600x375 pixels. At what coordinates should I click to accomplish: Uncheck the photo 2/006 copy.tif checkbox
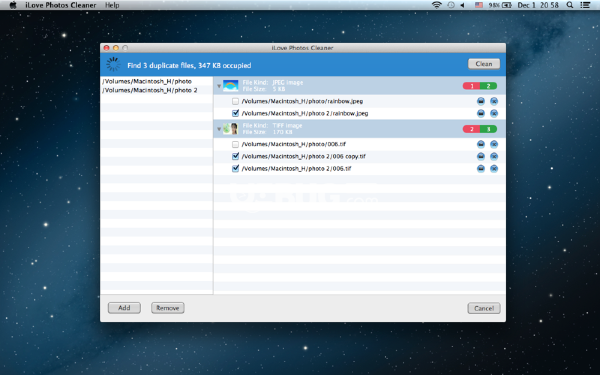click(235, 156)
